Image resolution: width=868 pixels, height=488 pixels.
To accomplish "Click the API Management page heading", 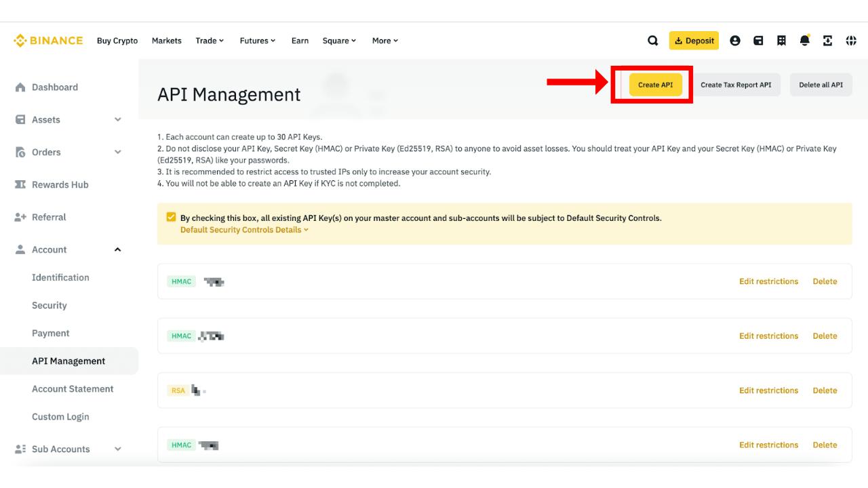I will [229, 95].
